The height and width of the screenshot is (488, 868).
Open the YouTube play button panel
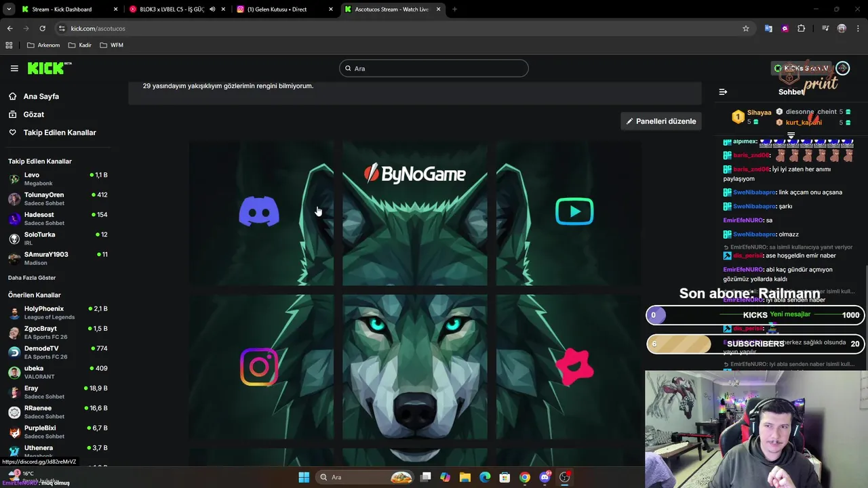tap(574, 211)
